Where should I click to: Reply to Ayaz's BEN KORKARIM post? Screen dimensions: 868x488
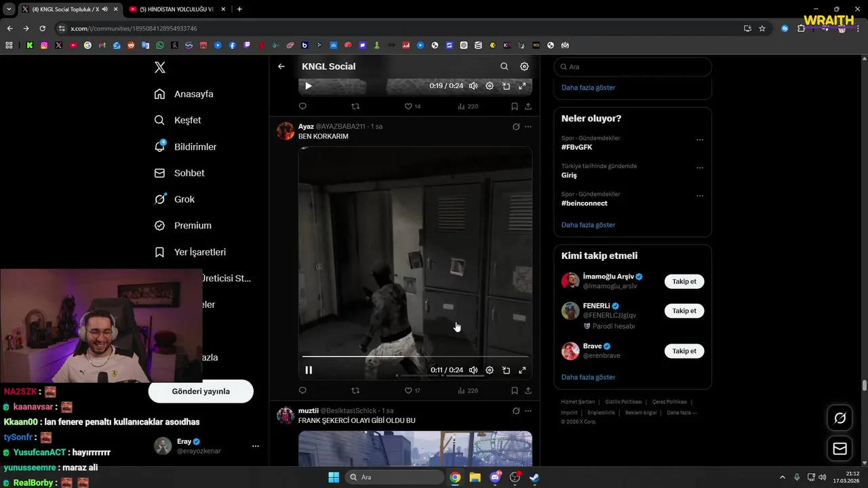pyautogui.click(x=302, y=390)
